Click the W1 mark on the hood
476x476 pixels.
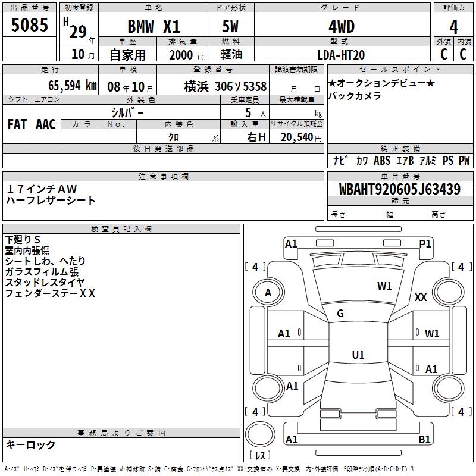[384, 286]
